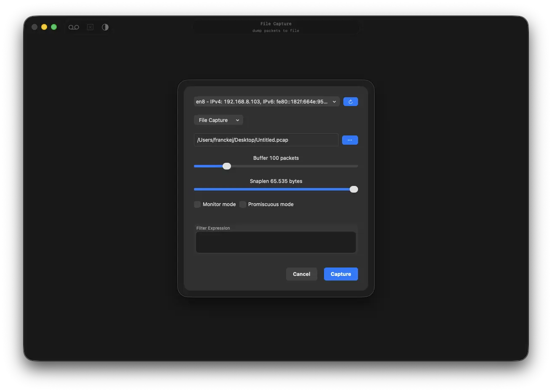Click the boxed X icon in the toolbar

90,27
